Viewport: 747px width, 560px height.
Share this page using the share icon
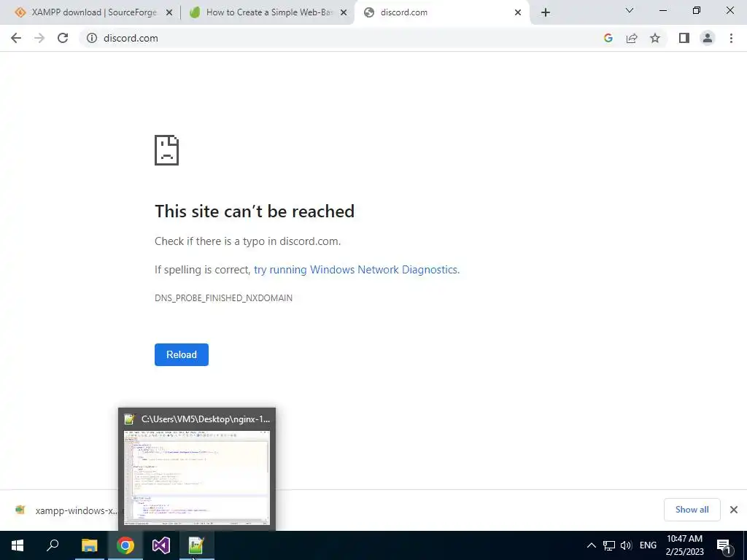(x=632, y=38)
